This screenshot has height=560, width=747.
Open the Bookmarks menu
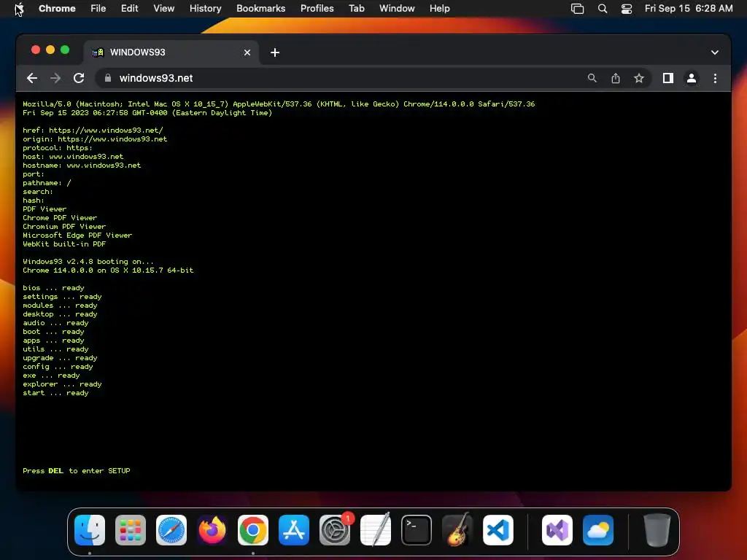[260, 9]
